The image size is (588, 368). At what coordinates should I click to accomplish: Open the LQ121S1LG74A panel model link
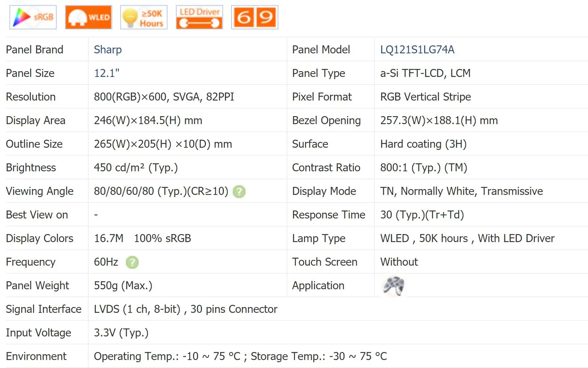coord(417,50)
